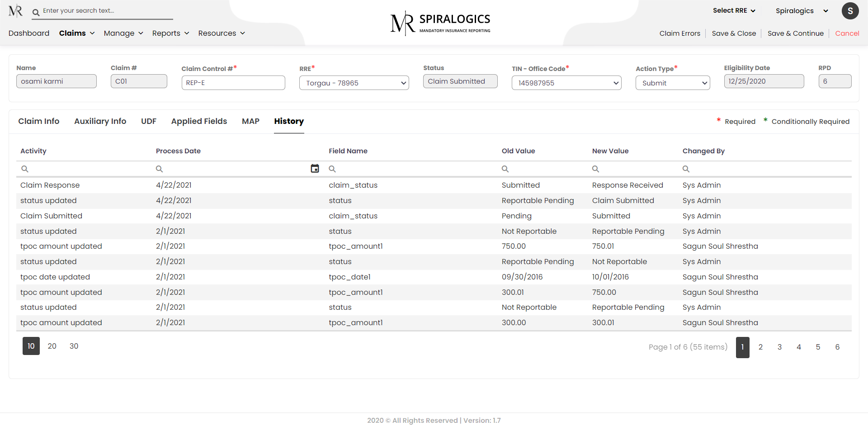Open the Process Date calendar picker icon
Viewport: 868px width, 426px height.
pyautogui.click(x=315, y=169)
